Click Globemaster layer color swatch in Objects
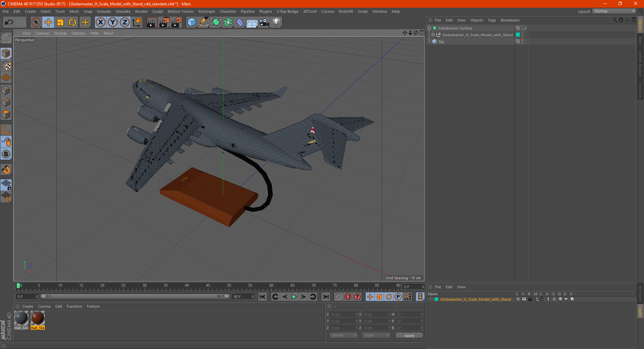Viewport: 644px width, 349px height. pos(518,35)
